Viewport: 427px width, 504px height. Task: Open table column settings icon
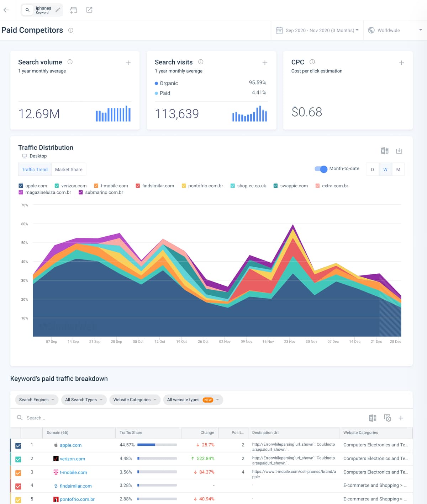click(388, 418)
